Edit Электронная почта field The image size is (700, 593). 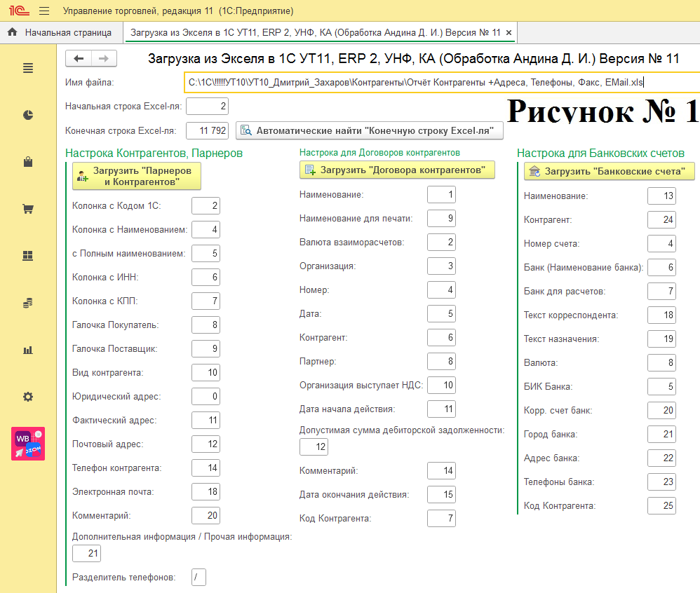(x=206, y=491)
